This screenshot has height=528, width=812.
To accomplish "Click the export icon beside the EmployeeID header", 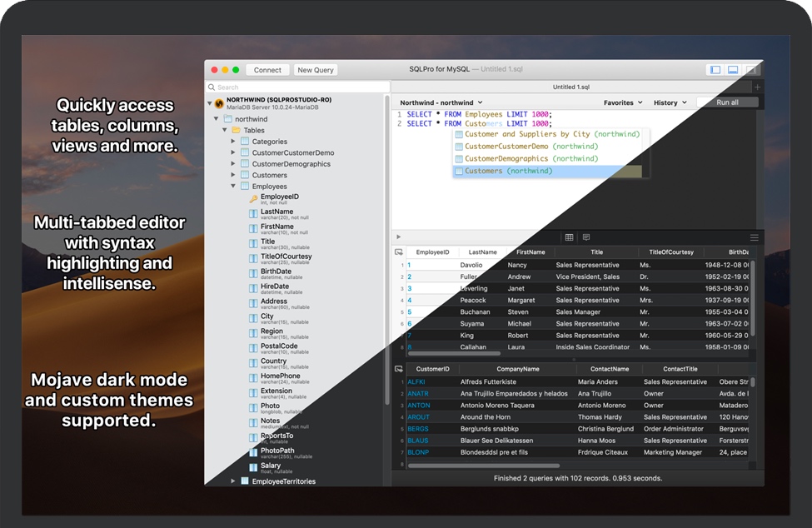I will 399,252.
